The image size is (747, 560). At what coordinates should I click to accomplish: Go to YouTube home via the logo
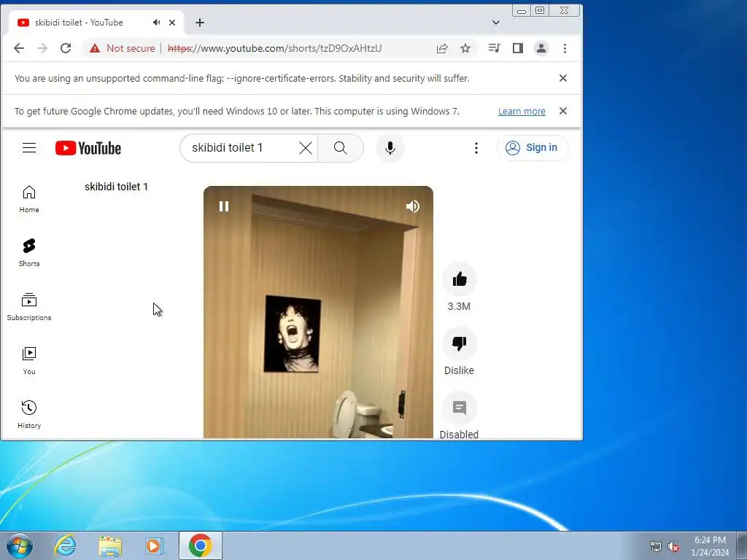tap(88, 148)
